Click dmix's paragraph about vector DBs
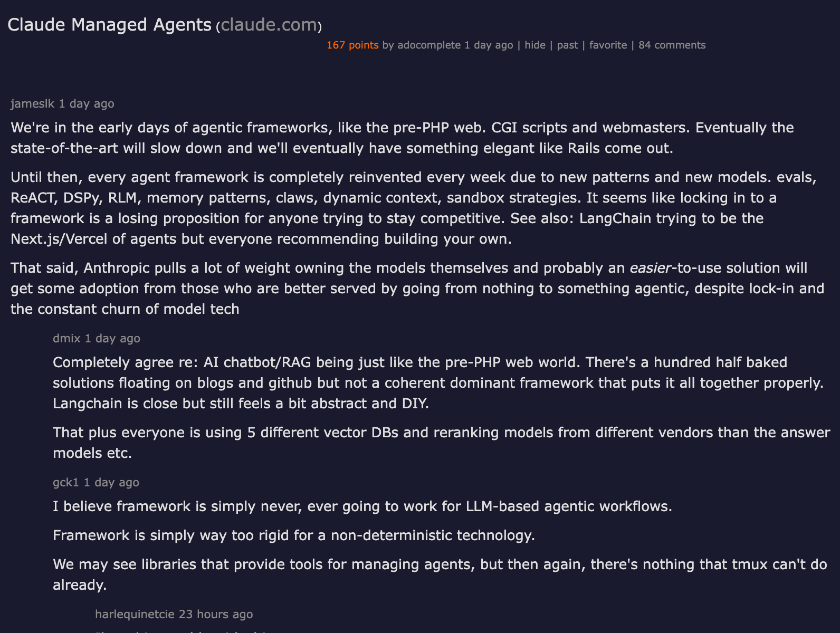The width and height of the screenshot is (840, 633). (x=441, y=433)
